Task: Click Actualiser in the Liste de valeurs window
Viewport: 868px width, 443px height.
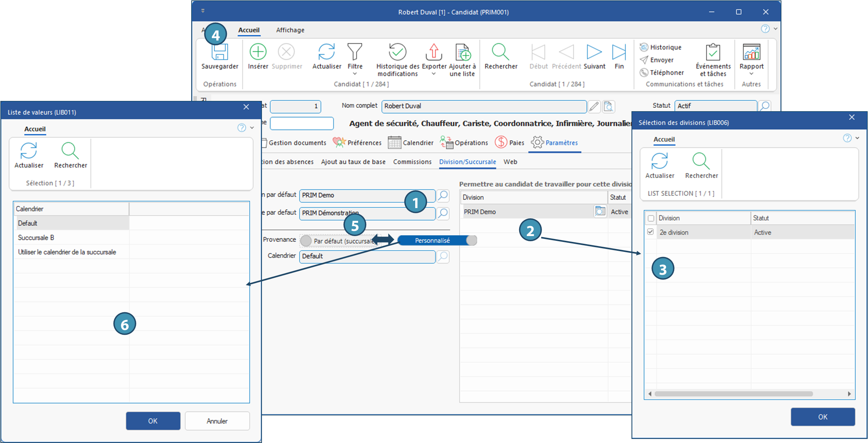Action: [29, 155]
